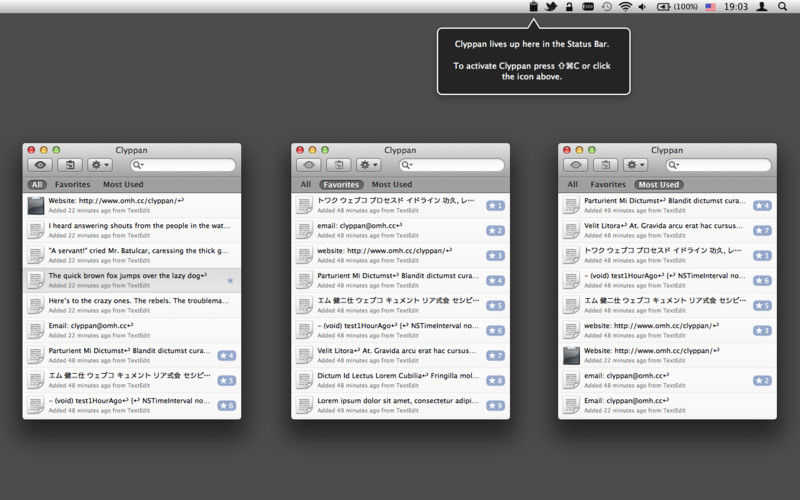Open Spotlight search magnifier
This screenshot has height=500, width=800.
783,7
